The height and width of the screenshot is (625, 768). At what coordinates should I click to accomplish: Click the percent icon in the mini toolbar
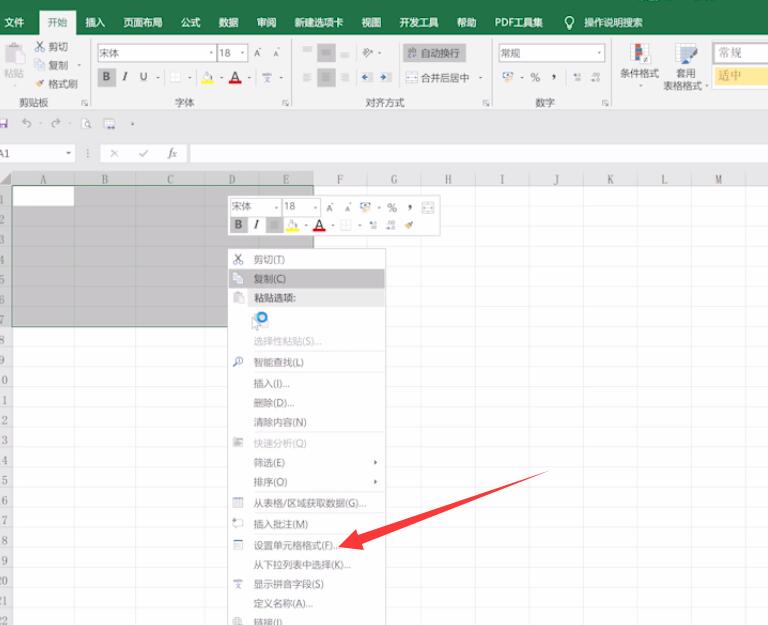tap(392, 207)
